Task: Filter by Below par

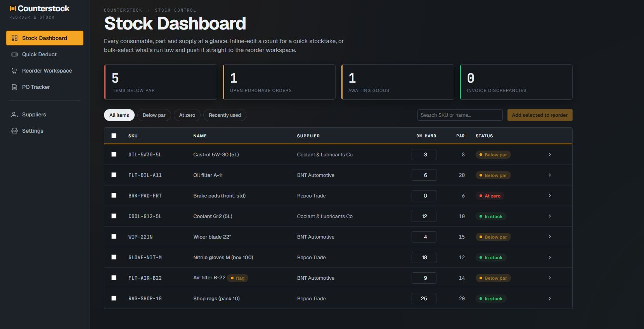Action: click(154, 115)
